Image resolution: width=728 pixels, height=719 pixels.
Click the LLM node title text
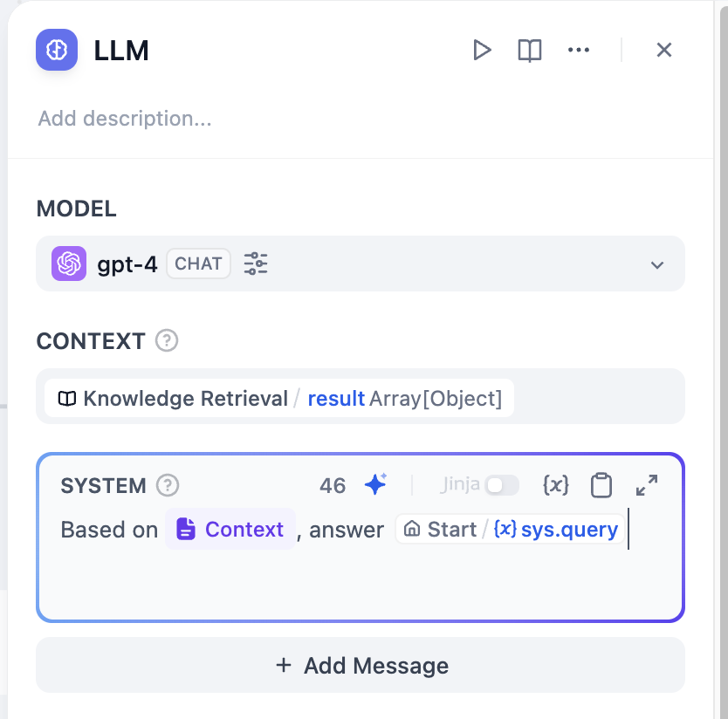[121, 51]
